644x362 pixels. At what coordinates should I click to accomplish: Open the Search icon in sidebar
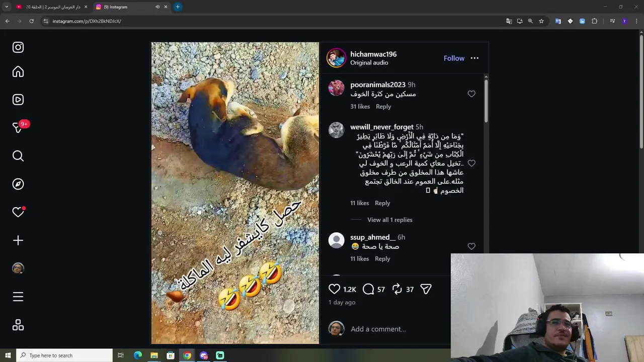point(18,156)
